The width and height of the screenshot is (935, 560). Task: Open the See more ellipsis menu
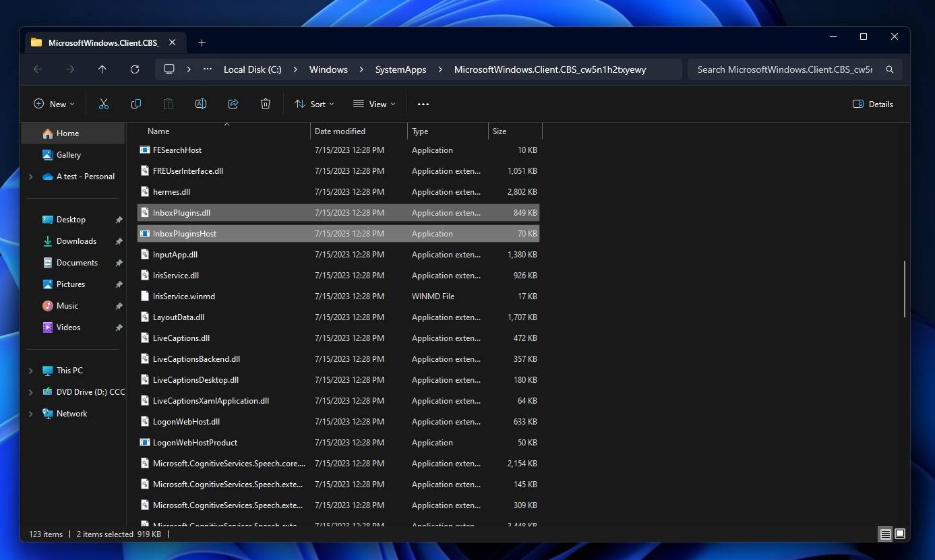click(x=423, y=104)
